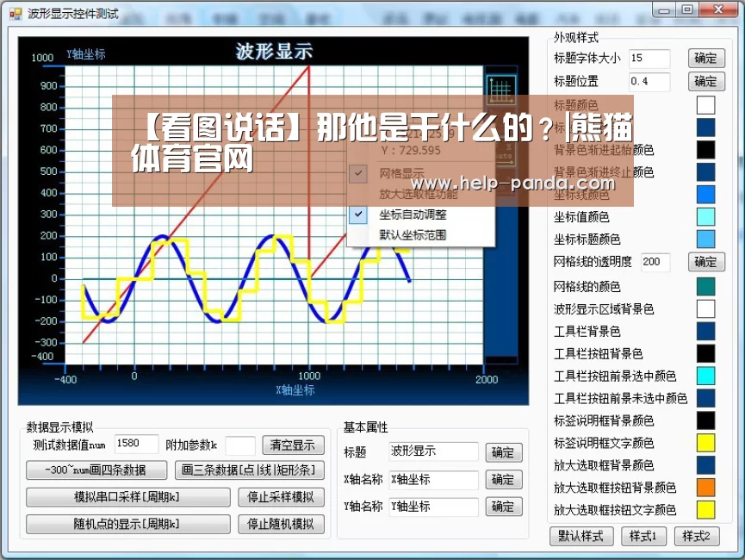Apply the 样式2 preset
Image resolution: width=745 pixels, height=560 pixels.
coord(697,536)
